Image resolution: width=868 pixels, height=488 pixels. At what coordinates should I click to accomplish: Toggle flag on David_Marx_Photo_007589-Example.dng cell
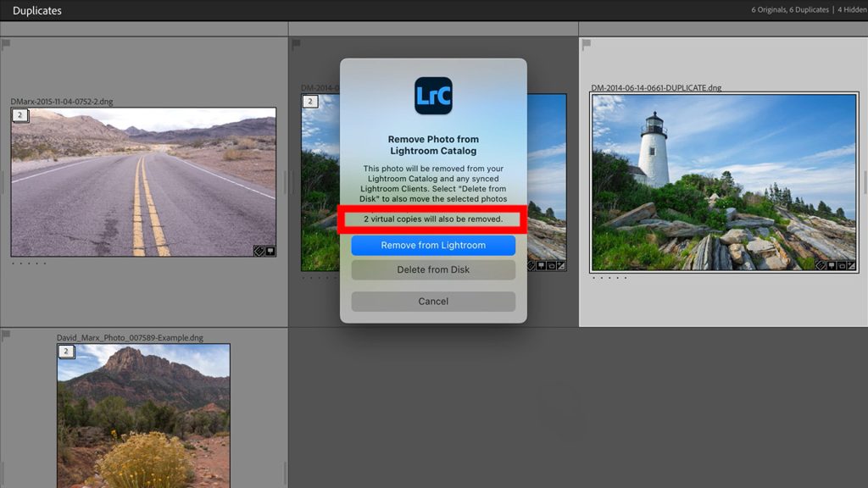[x=6, y=335]
